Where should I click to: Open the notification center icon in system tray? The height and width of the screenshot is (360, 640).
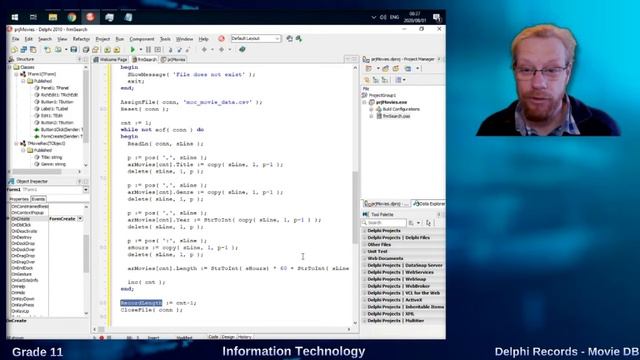pos(437,17)
